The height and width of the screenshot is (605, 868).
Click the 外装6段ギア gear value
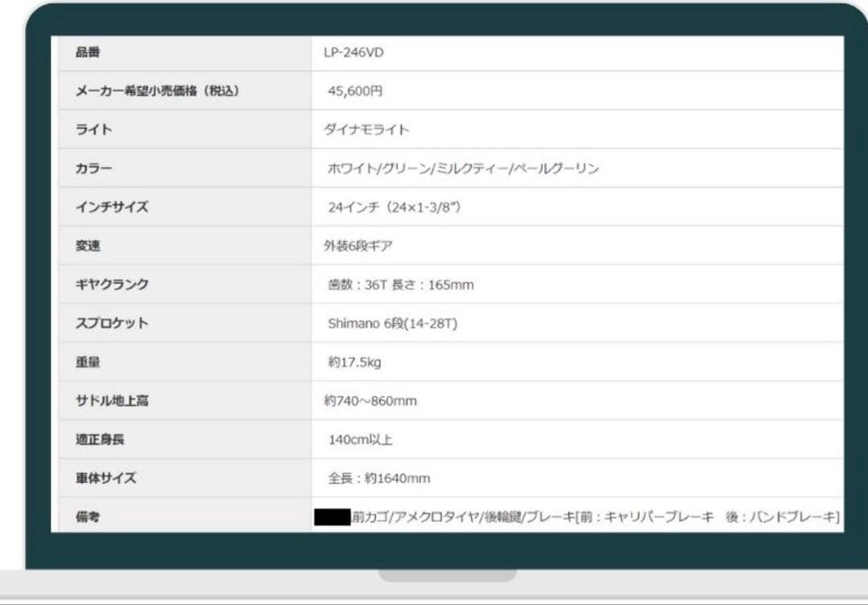pos(358,247)
